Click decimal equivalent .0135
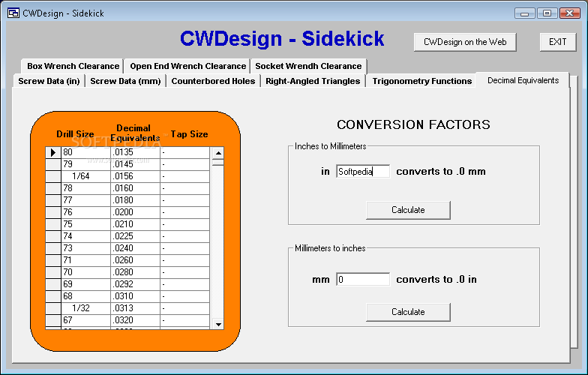The image size is (588, 375). click(x=135, y=152)
